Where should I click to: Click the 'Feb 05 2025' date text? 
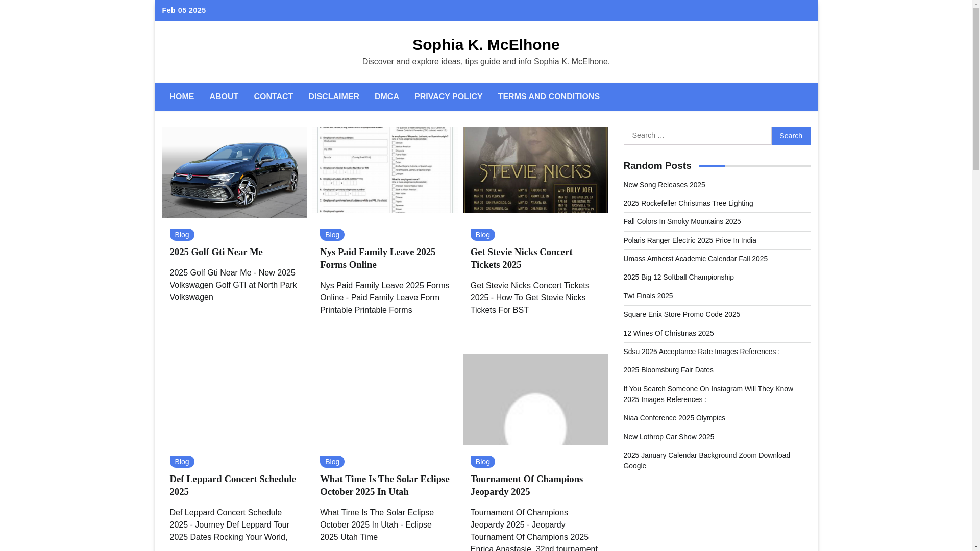click(184, 10)
